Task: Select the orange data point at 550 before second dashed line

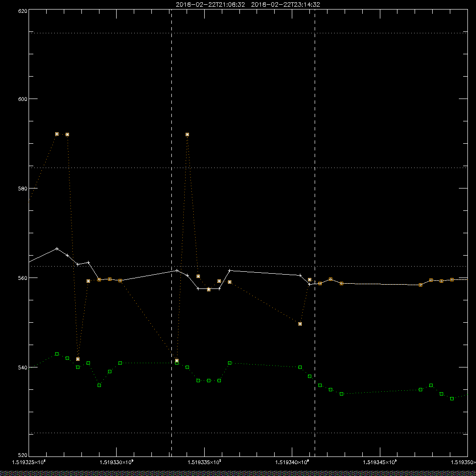Action: [300, 324]
